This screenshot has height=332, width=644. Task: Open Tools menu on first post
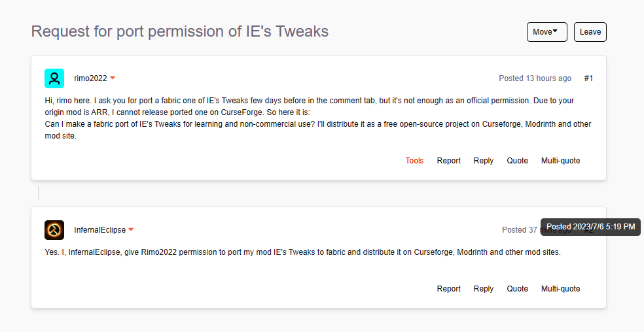coord(414,161)
